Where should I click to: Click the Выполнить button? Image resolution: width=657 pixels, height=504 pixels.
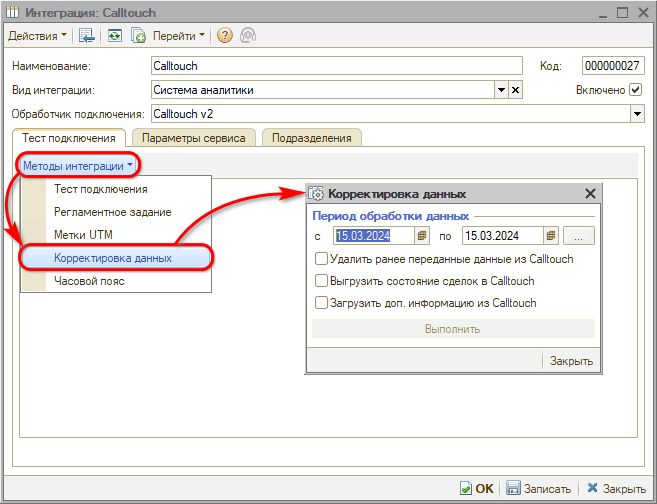pos(453,329)
